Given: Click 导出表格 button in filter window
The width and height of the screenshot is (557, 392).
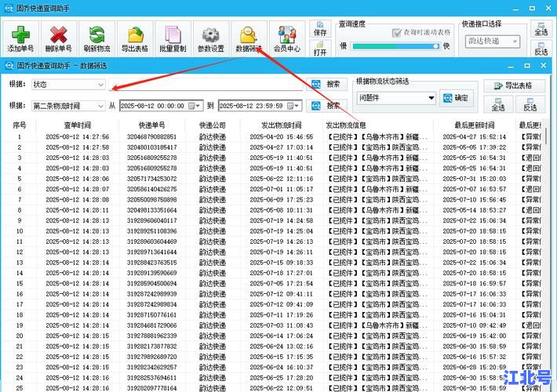Looking at the screenshot, I should click(514, 85).
